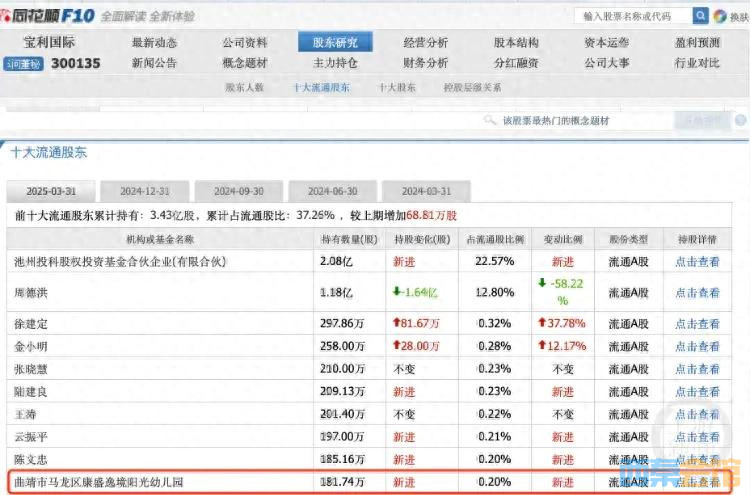Select the 2024-03-31 period tab
Screen dimensions: 750x495
click(x=426, y=191)
